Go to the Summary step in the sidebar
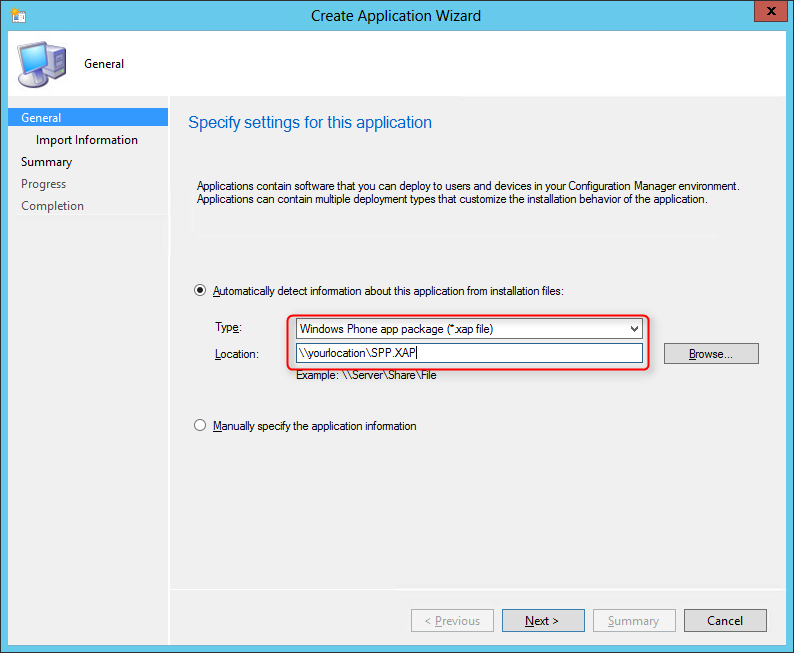 (47, 162)
